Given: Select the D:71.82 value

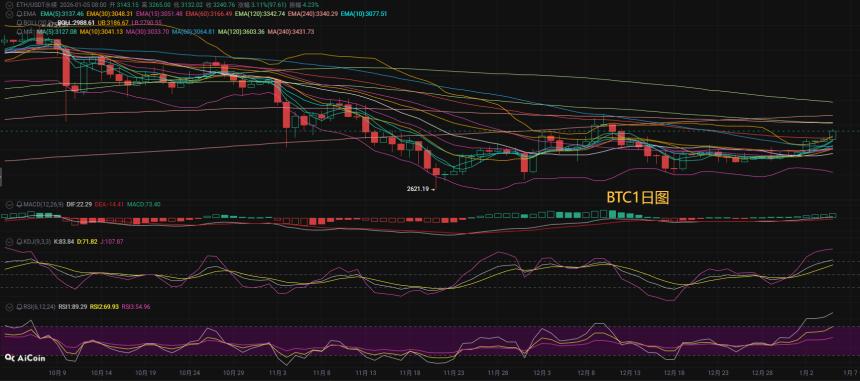Looking at the screenshot, I should coord(87,241).
